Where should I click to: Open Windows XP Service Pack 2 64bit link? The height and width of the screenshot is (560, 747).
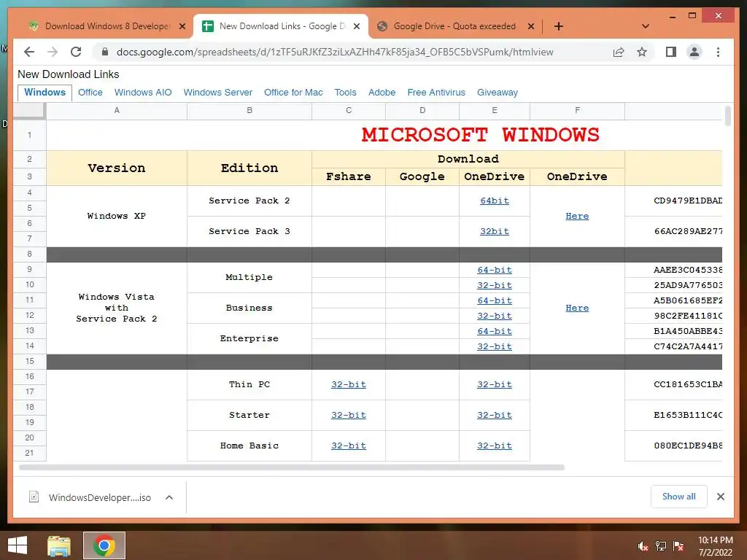point(495,201)
